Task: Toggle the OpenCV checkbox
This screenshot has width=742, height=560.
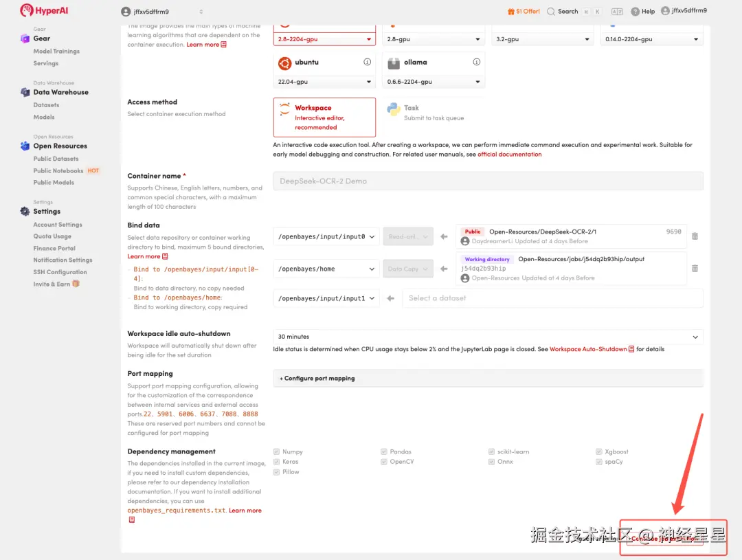Action: [384, 462]
